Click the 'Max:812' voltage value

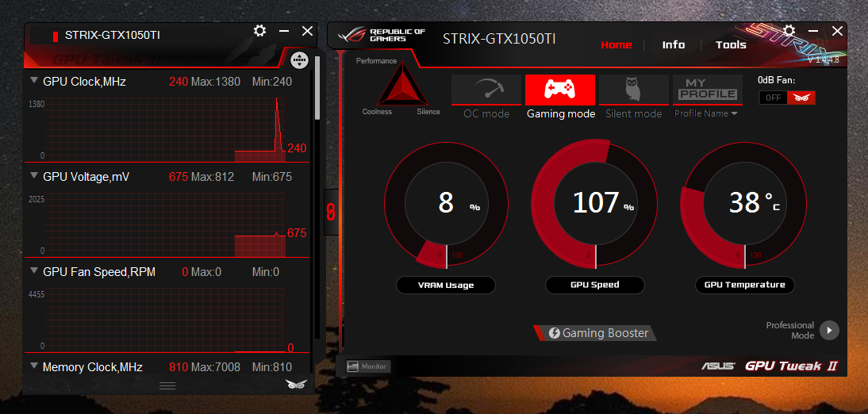213,177
